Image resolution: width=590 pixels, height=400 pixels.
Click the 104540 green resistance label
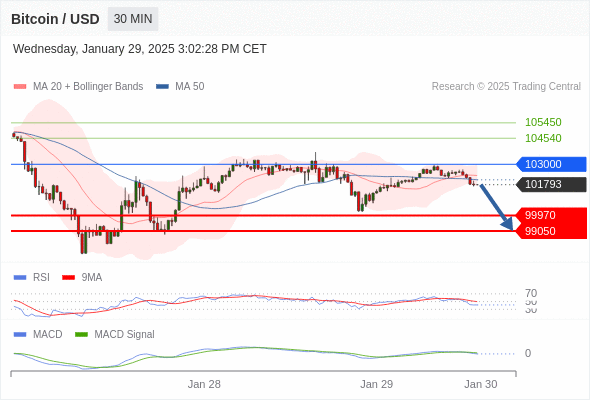[x=543, y=138]
